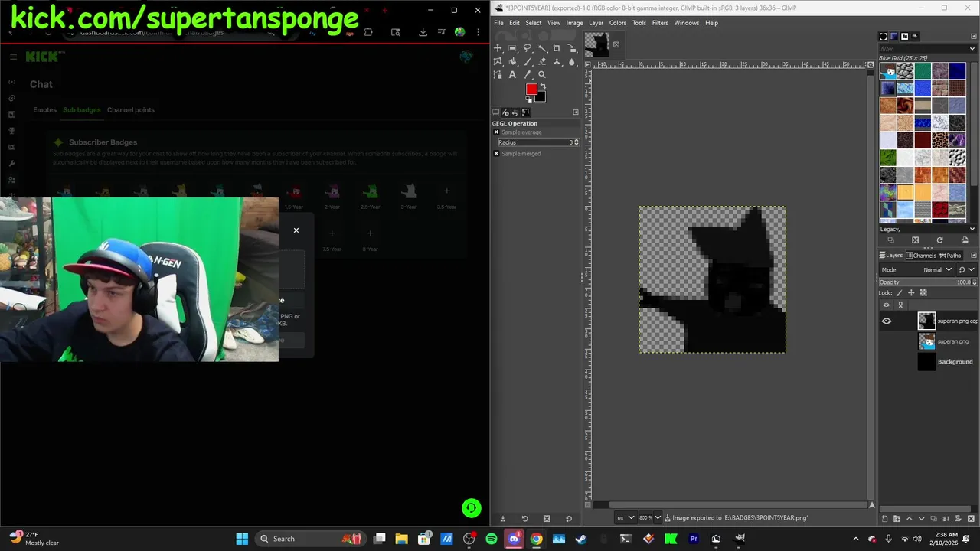Select the Fuzzy Select wand tool

click(542, 48)
